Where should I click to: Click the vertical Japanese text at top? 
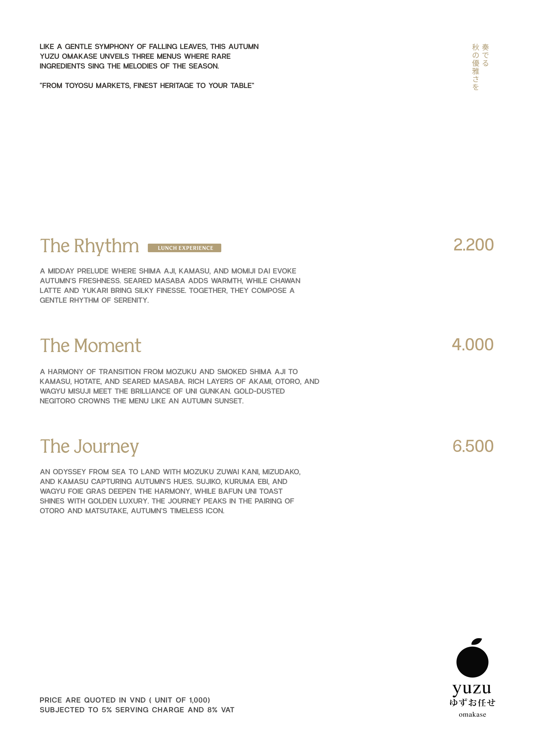click(480, 66)
